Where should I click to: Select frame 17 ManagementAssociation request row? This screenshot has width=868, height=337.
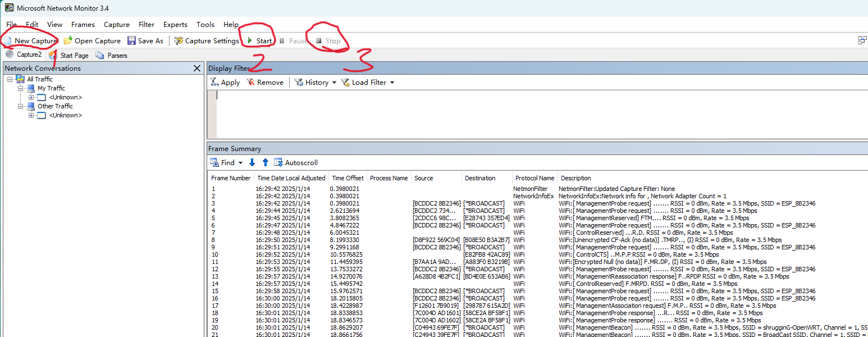[x=538, y=306]
